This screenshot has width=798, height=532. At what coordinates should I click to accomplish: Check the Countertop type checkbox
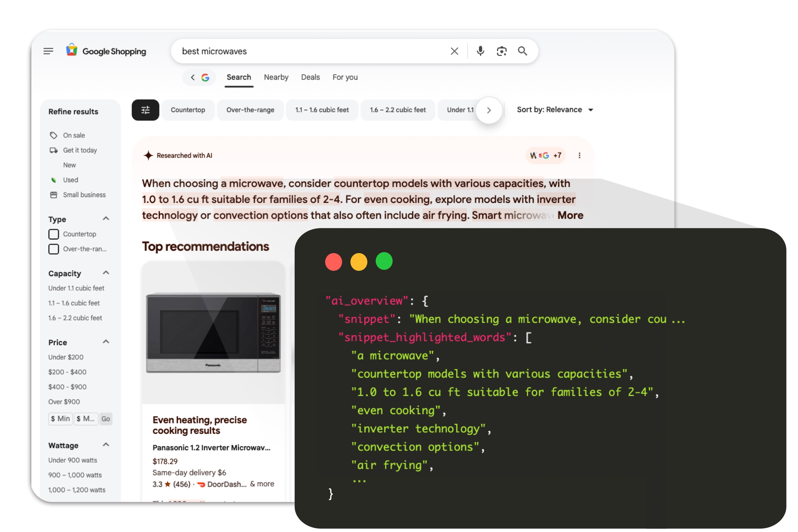pos(54,234)
